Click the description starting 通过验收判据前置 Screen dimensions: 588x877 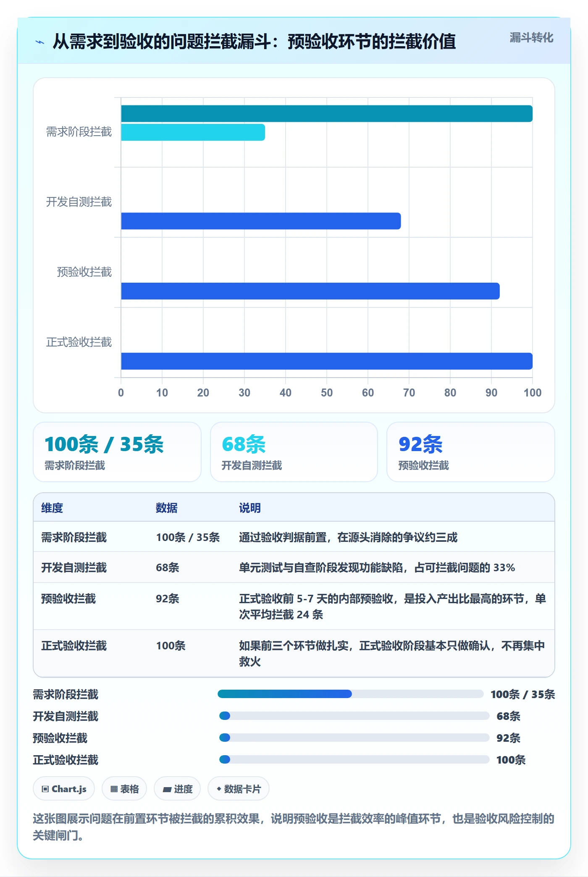348,537
